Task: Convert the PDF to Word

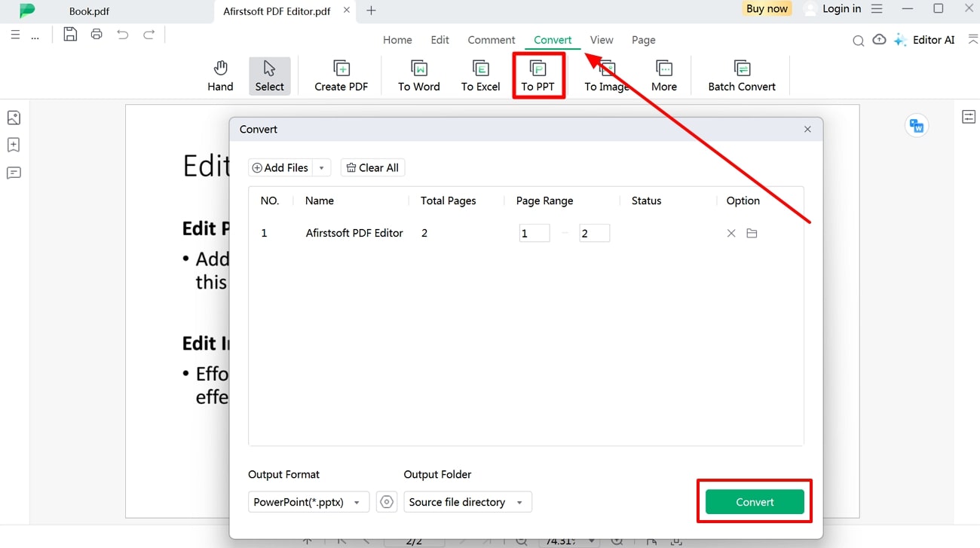Action: point(419,76)
